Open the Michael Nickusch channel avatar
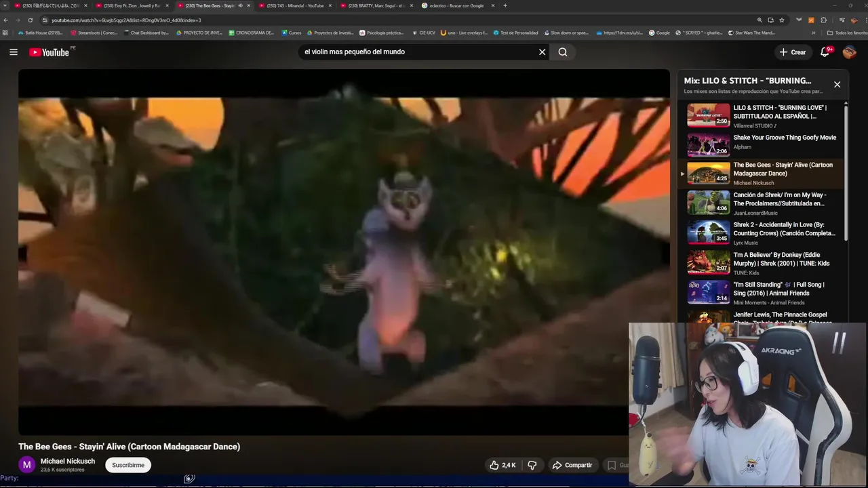The width and height of the screenshot is (868, 488). (27, 465)
